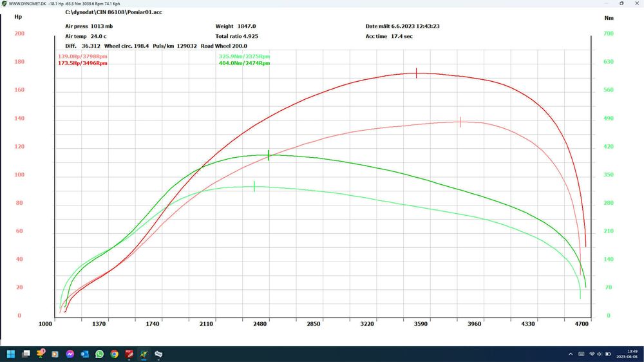Show hidden system tray icons
This screenshot has width=644, height=362.
(571, 354)
